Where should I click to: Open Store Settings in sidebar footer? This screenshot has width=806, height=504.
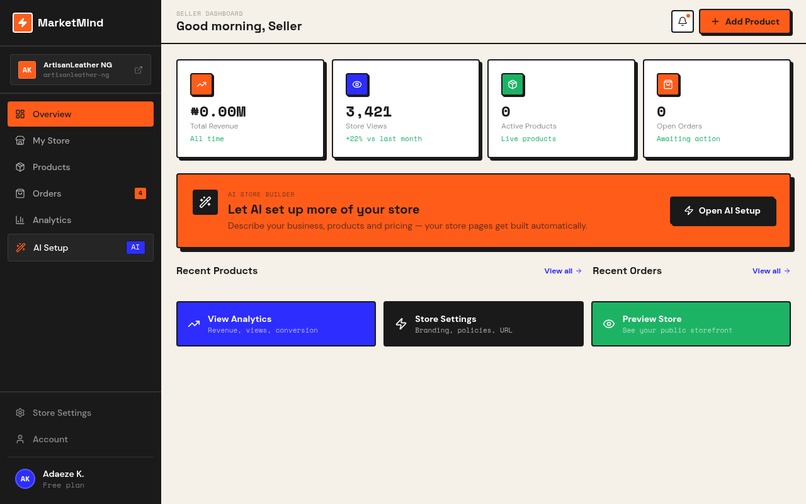click(81, 412)
